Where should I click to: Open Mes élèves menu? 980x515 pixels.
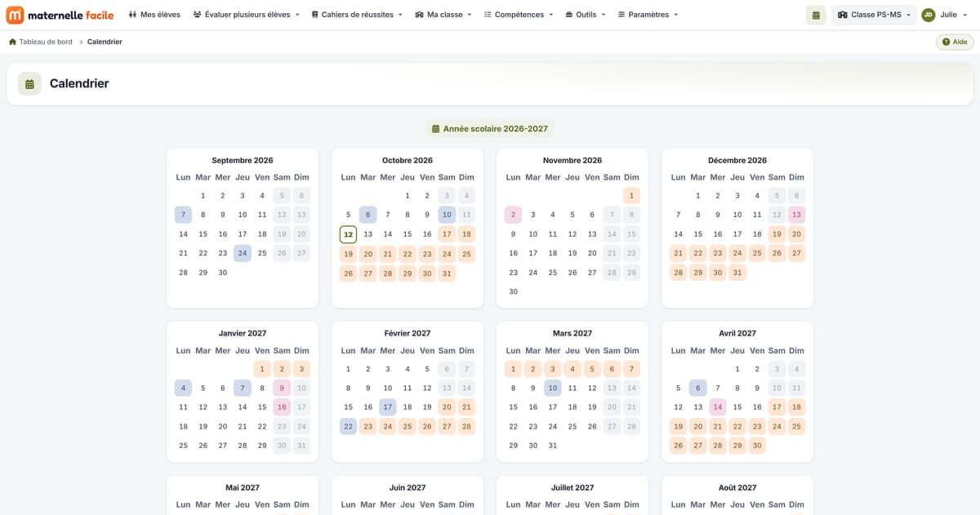(154, 15)
